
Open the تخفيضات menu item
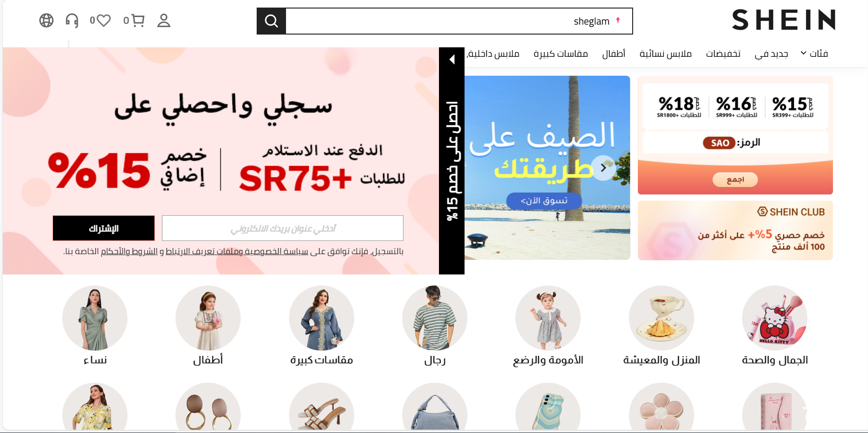[723, 53]
